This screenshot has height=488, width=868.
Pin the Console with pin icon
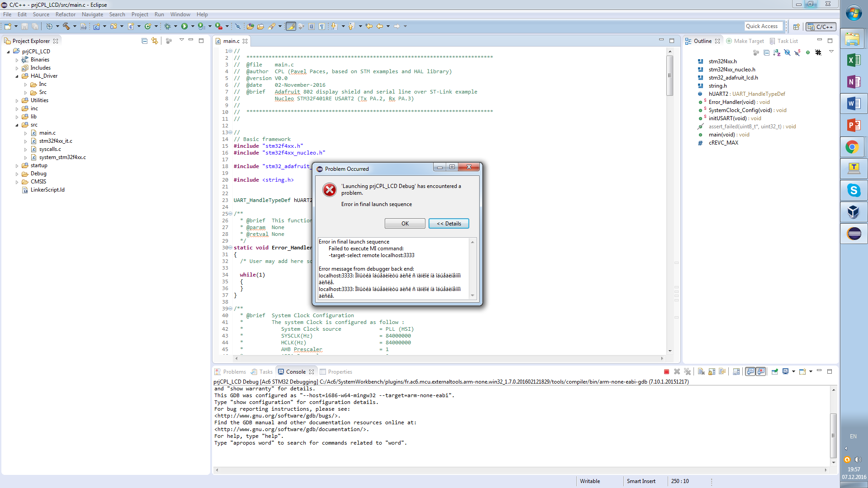click(774, 371)
